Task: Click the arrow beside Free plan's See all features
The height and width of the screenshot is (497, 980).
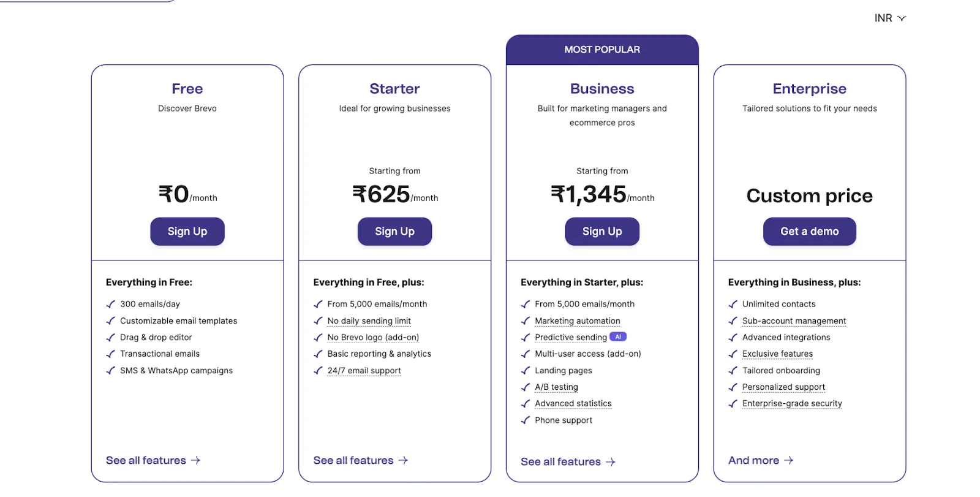Action: click(x=197, y=460)
